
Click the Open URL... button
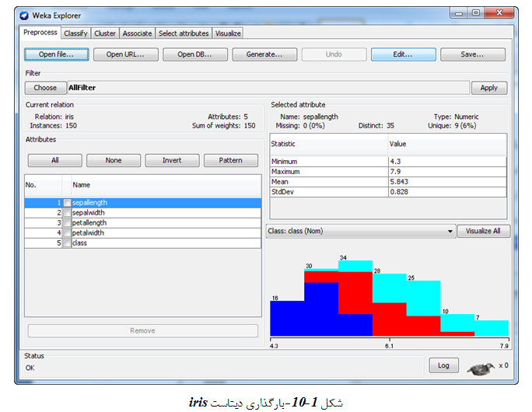coord(125,54)
